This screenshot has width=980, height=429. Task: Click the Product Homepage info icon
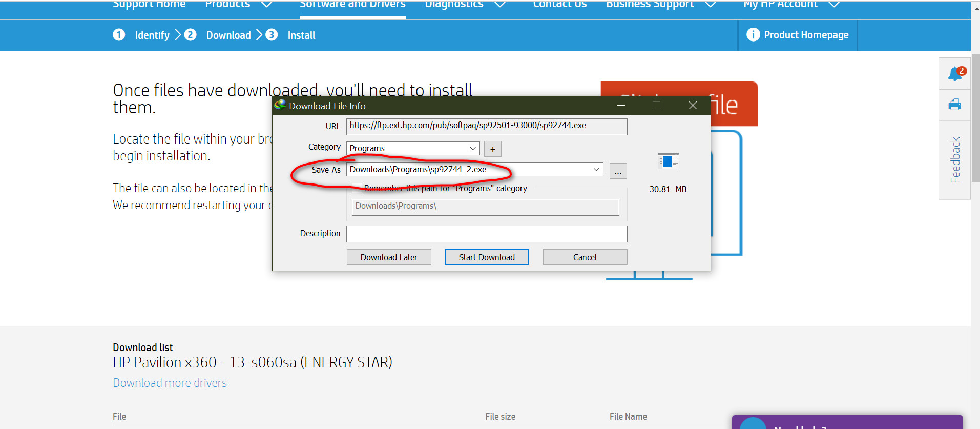pos(753,34)
